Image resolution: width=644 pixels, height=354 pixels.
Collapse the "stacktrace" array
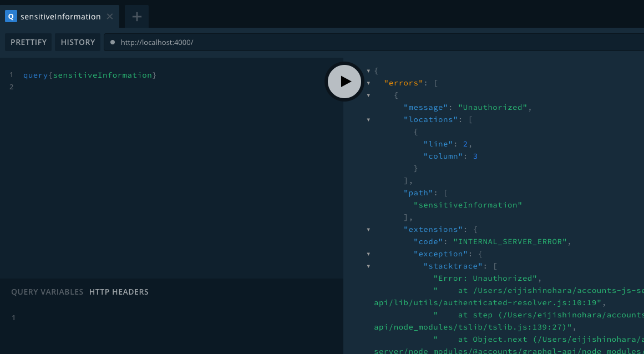pyautogui.click(x=368, y=266)
